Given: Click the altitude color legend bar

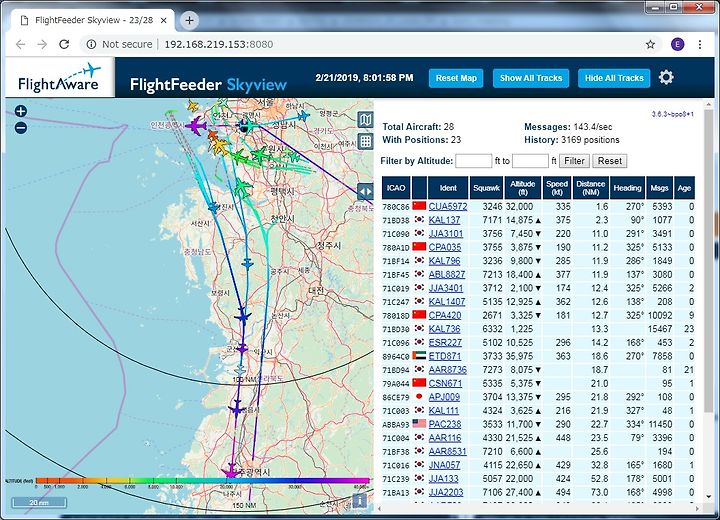Looking at the screenshot, I should 202,480.
